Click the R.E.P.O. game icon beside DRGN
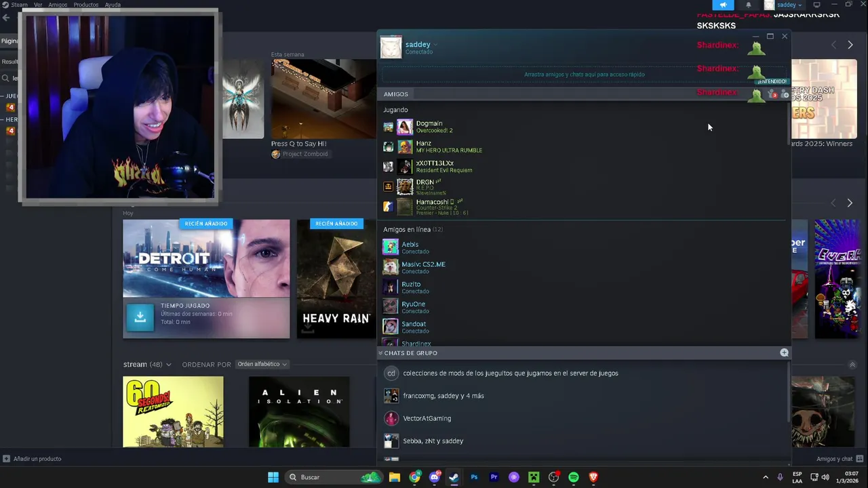This screenshot has height=488, width=868. point(388,186)
